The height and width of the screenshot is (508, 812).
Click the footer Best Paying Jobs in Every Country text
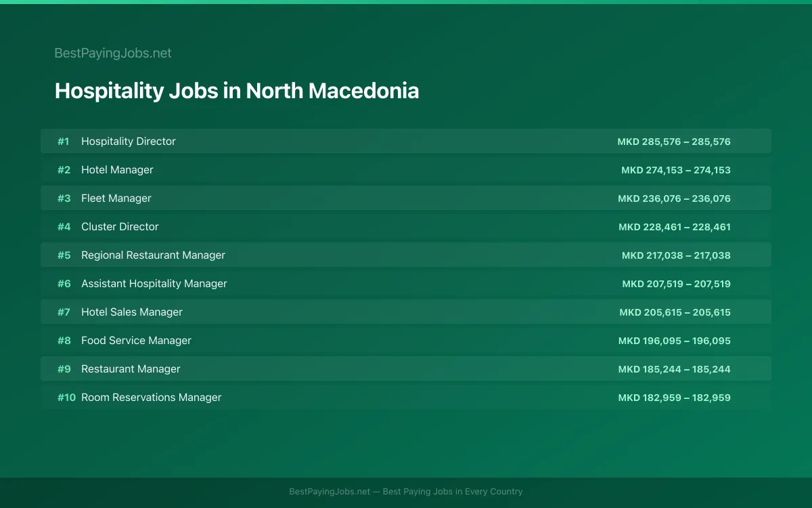[x=453, y=492]
